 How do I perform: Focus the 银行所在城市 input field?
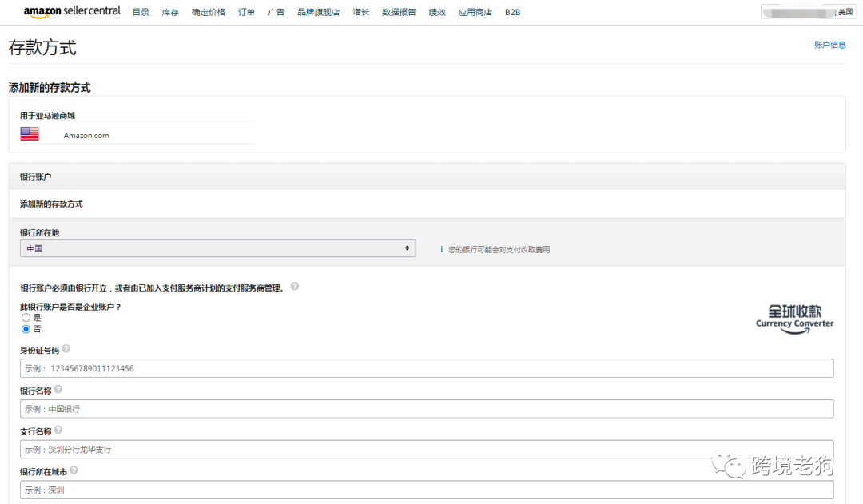(x=427, y=490)
